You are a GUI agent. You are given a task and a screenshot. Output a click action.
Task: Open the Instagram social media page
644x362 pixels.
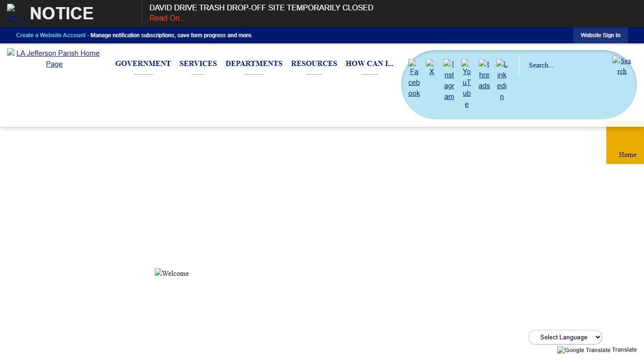pyautogui.click(x=449, y=81)
